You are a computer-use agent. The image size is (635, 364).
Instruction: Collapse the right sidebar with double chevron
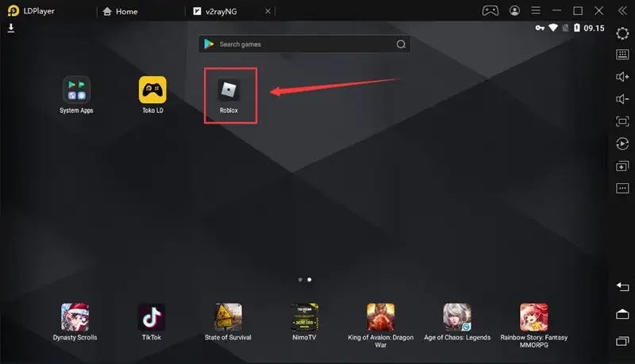click(622, 11)
